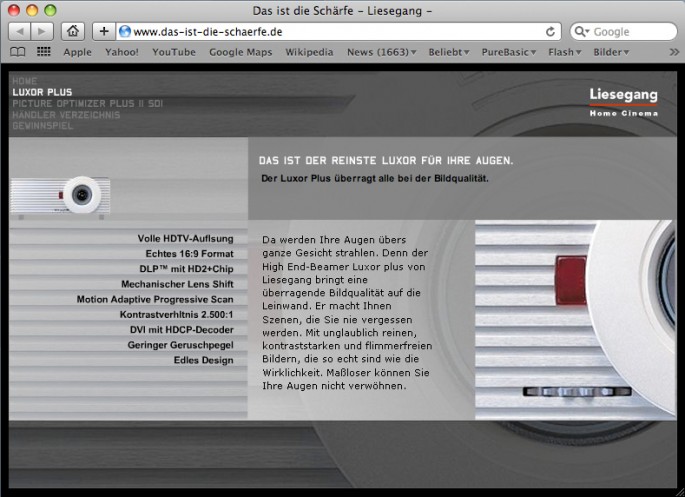Screen dimensions: 685x497
Task: Open the Wikipedia bookmark
Action: (309, 52)
